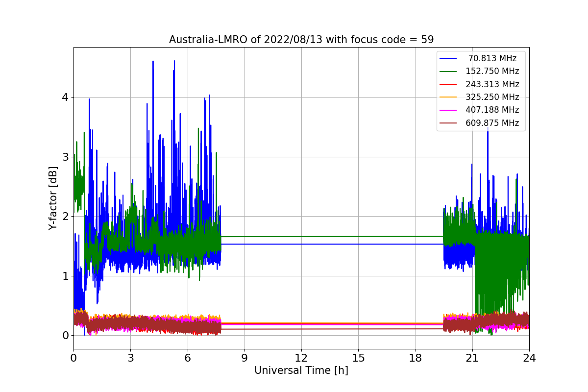Click x-axis tick label 12

(x=301, y=358)
